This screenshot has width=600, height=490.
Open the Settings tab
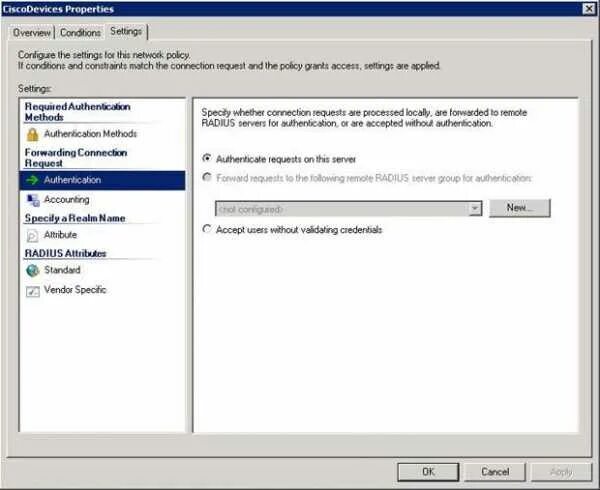pyautogui.click(x=126, y=31)
